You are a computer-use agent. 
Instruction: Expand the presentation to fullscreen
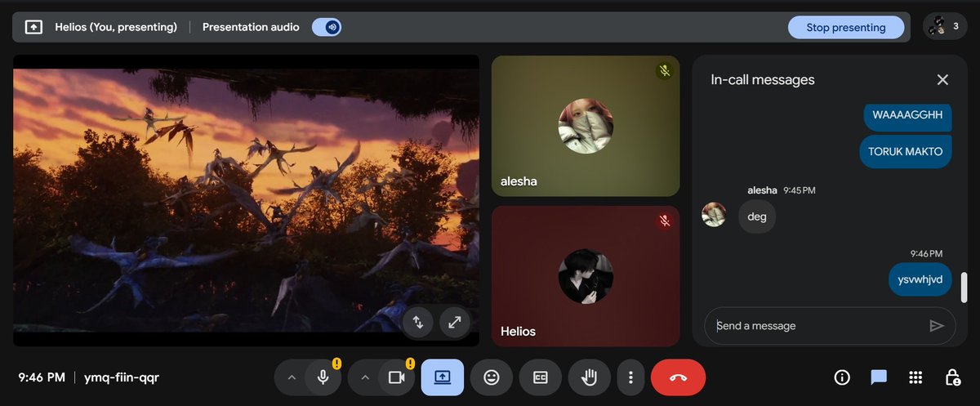[455, 322]
